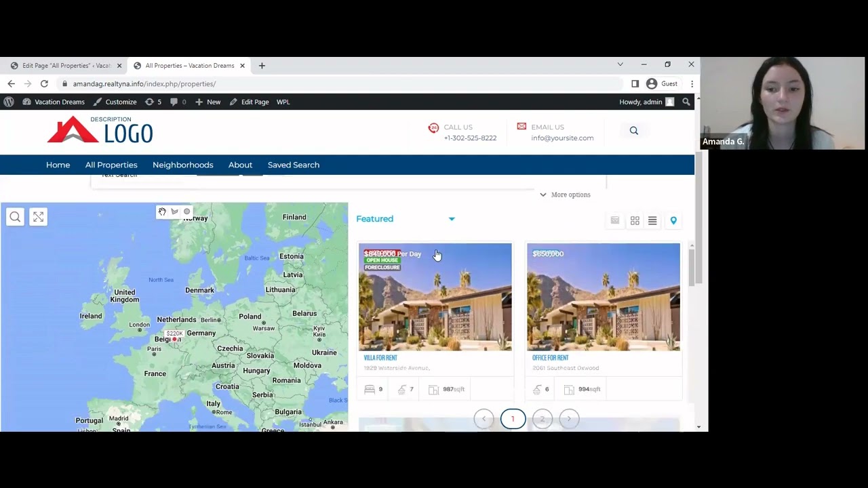Toggle the map marker view icon
The height and width of the screenshot is (488, 868).
[x=673, y=221]
